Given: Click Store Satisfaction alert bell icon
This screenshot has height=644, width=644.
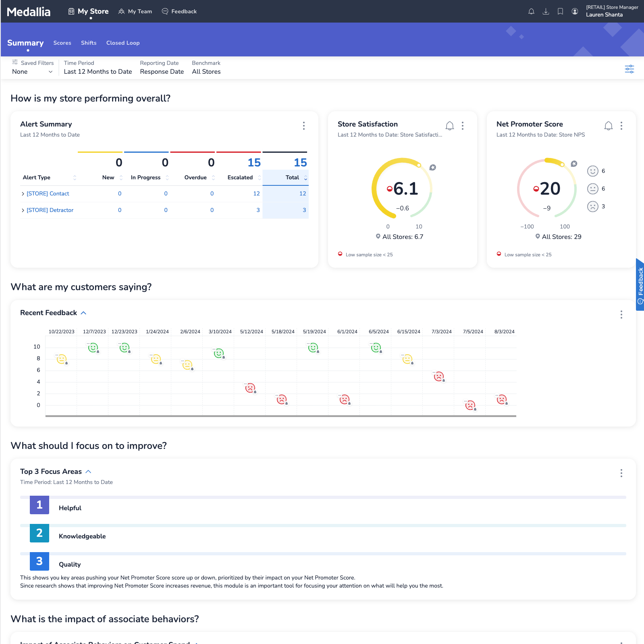Looking at the screenshot, I should (450, 126).
